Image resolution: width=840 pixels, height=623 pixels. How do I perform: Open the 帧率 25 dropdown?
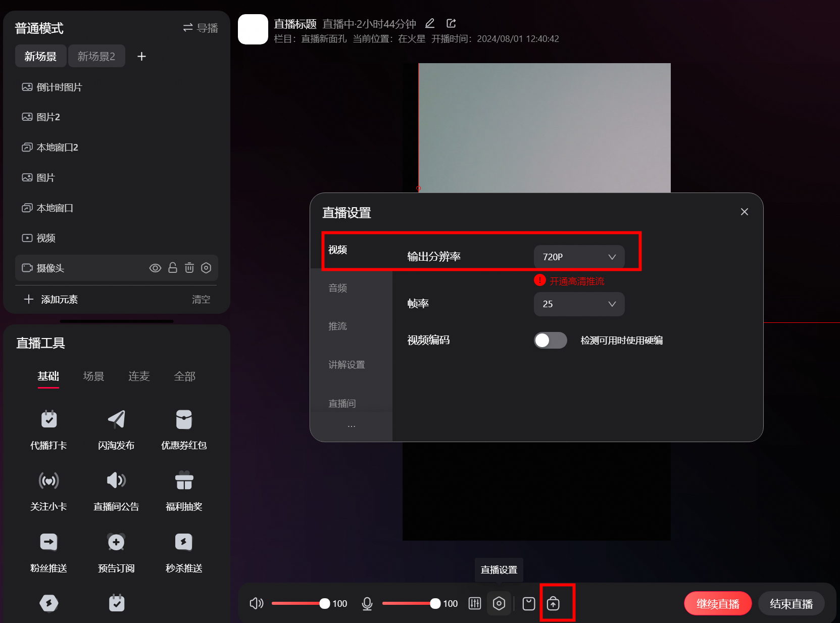point(579,304)
